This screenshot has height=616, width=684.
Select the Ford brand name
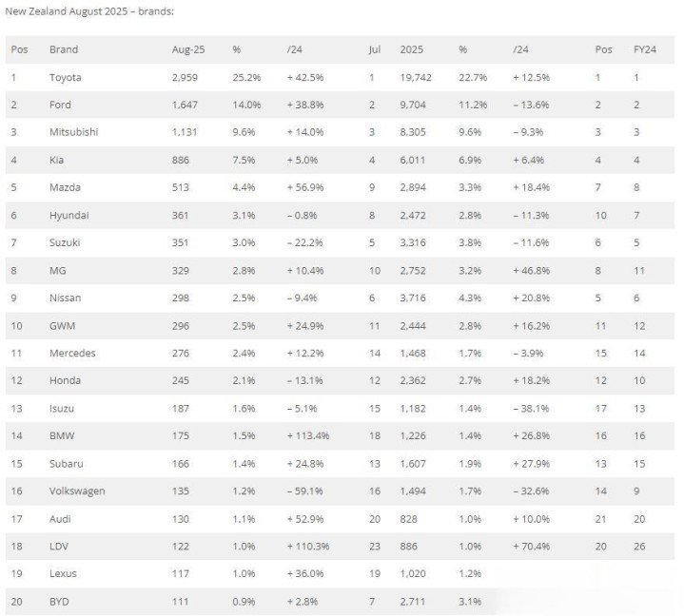60,105
